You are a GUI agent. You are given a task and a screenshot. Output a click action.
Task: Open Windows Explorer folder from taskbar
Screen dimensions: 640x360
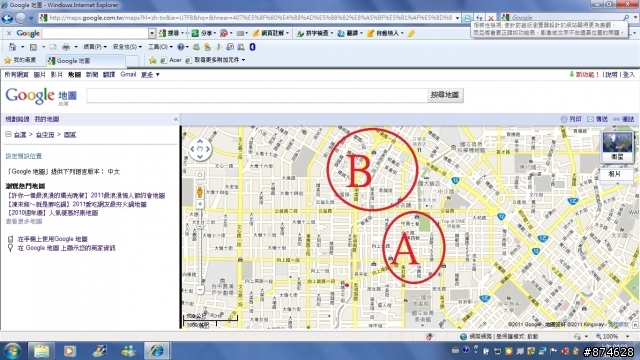click(x=41, y=351)
